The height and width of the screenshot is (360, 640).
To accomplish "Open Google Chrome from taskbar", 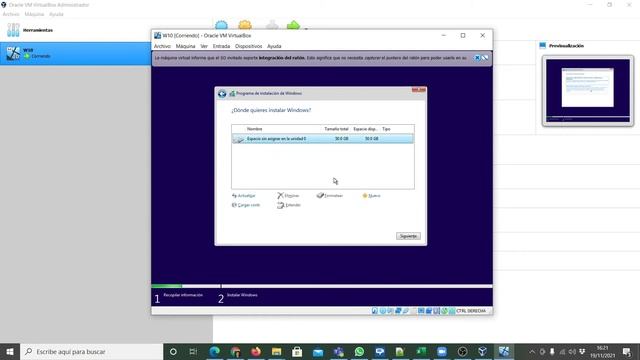I will 236,351.
